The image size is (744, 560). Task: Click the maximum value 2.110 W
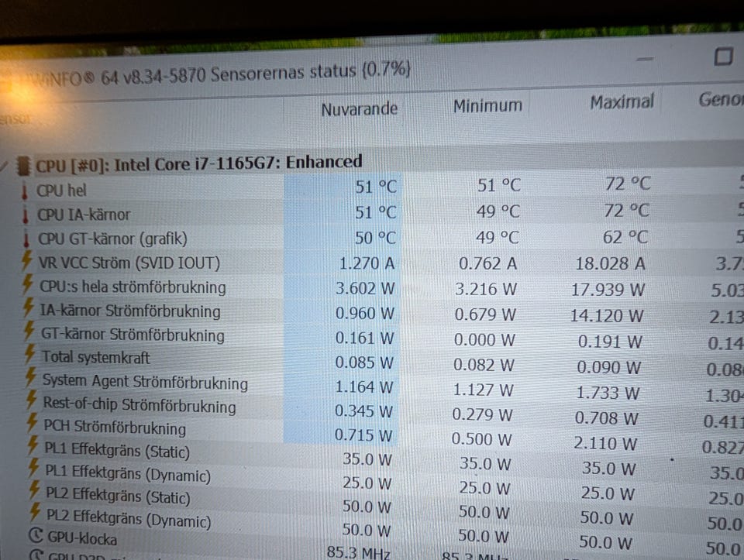tap(605, 443)
